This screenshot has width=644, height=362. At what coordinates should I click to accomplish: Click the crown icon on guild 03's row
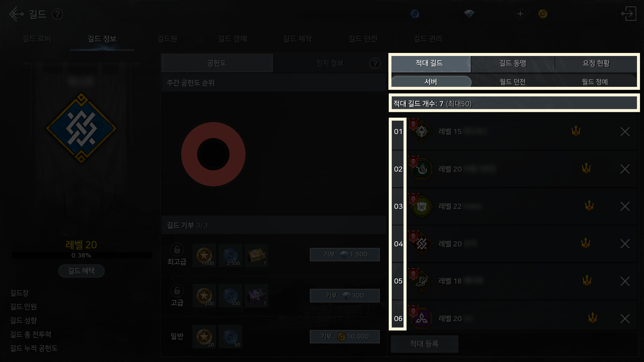coord(589,205)
